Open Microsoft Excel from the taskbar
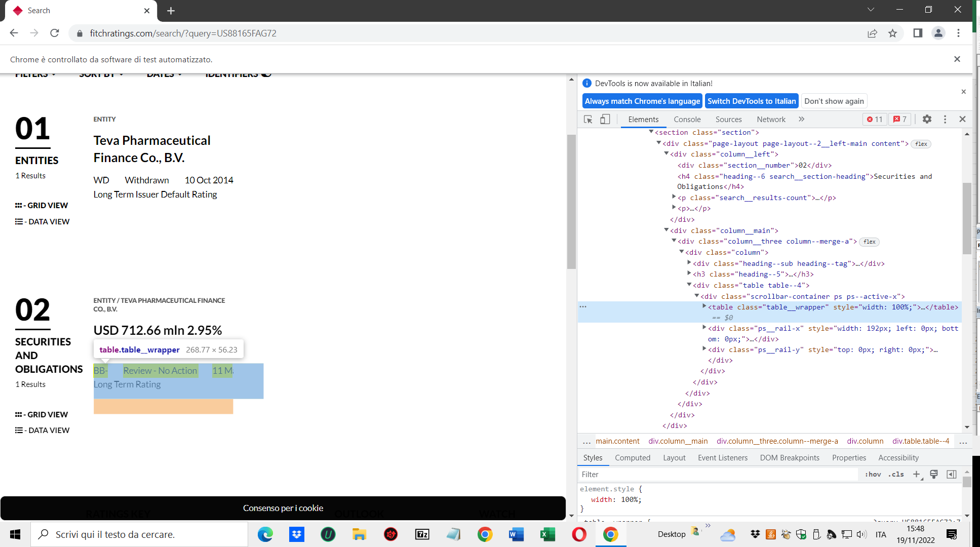980x547 pixels. [x=547, y=534]
